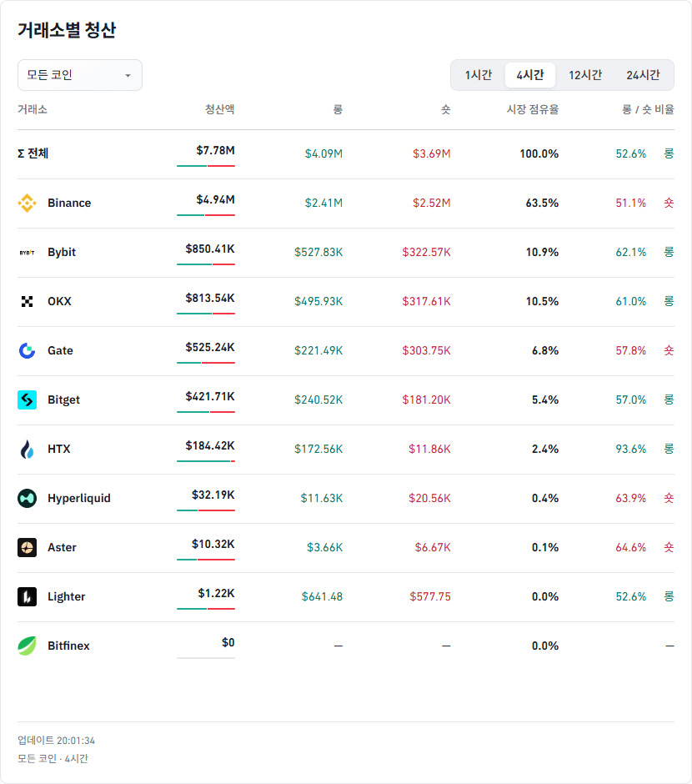Click OKX long value $495.93K
Screen dimensions: 692x784
(x=318, y=301)
